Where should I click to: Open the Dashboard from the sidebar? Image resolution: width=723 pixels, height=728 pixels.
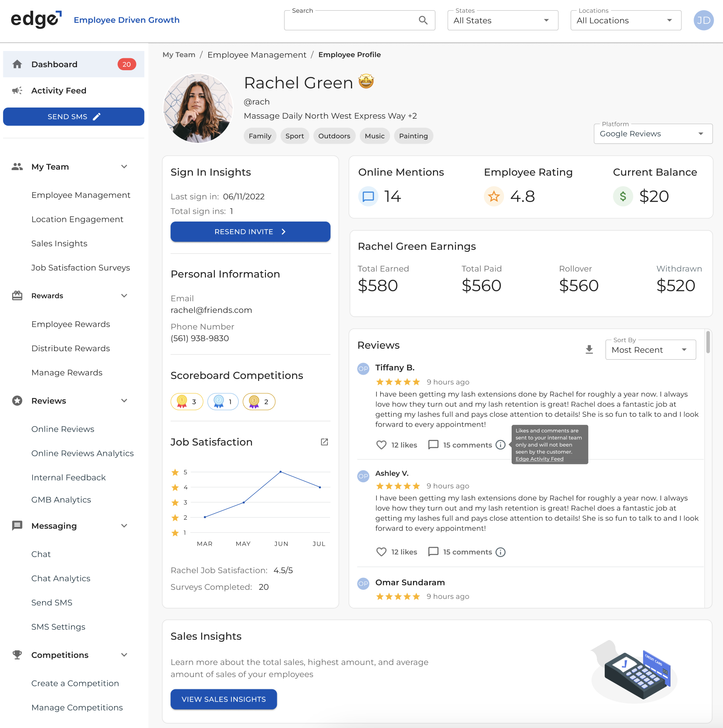pyautogui.click(x=54, y=64)
